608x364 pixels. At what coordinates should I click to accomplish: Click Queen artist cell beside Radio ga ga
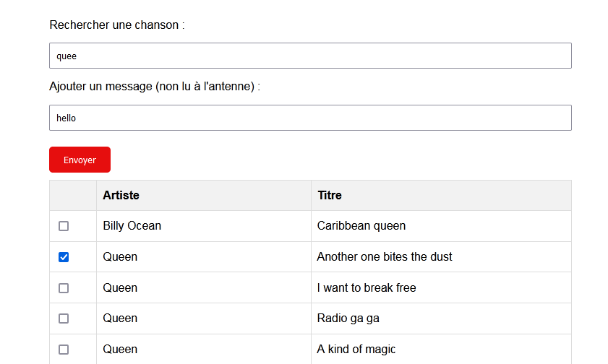click(120, 318)
